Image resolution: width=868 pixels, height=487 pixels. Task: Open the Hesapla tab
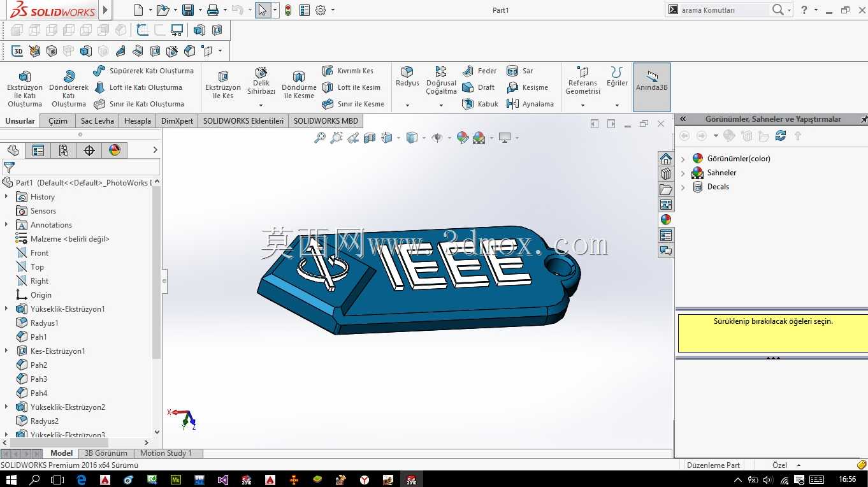click(138, 121)
